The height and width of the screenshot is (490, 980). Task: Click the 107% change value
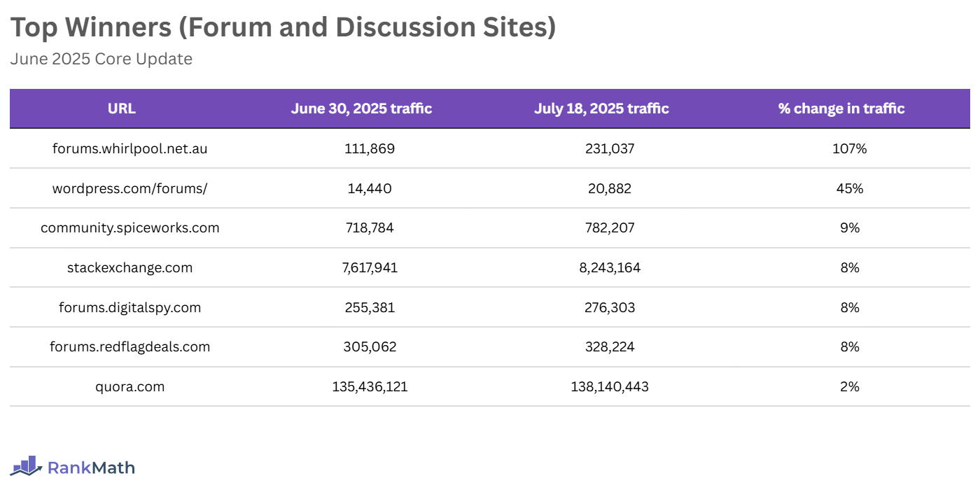(850, 148)
